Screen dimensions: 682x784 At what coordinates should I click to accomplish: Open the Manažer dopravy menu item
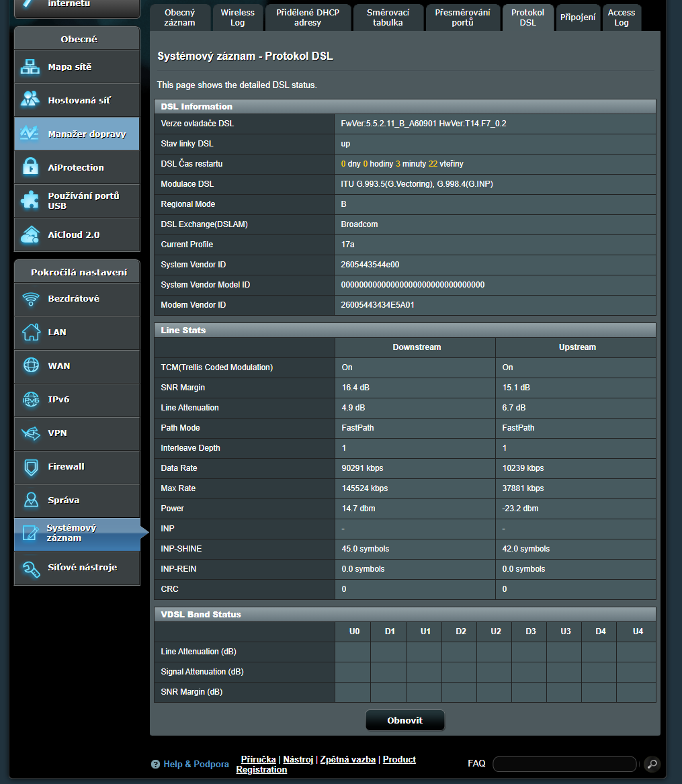87,134
